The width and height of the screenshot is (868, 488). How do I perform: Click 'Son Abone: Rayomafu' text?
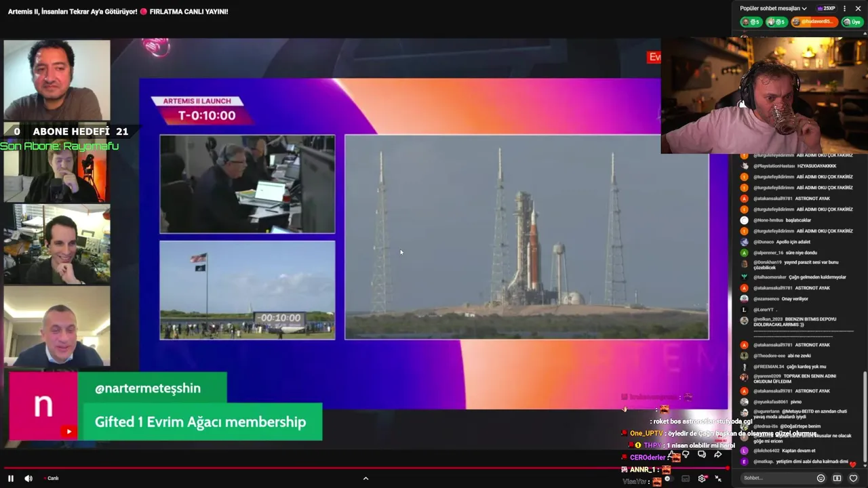(x=60, y=146)
